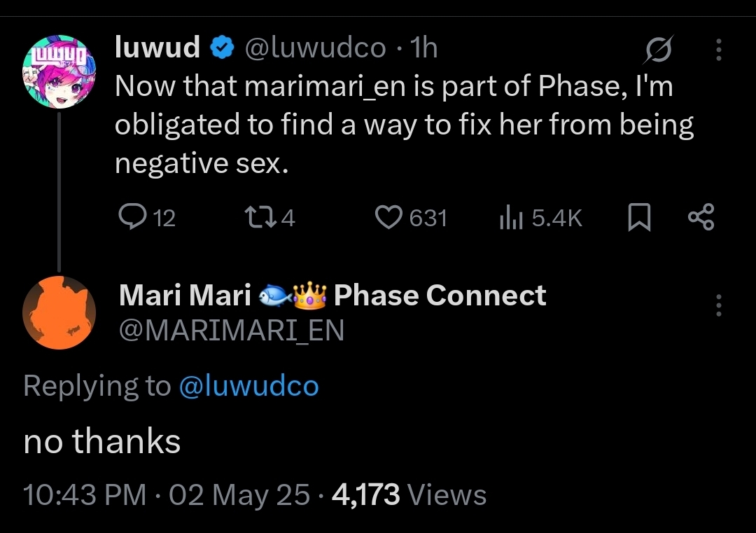The image size is (756, 533).
Task: Click the 10:43 PM timestamp
Action: [x=85, y=495]
